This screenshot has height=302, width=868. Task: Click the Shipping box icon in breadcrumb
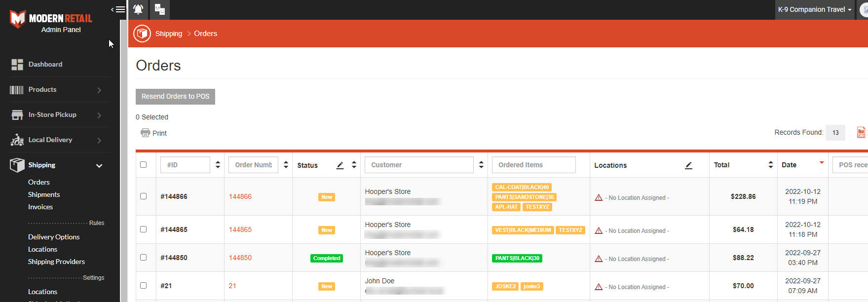pos(142,34)
